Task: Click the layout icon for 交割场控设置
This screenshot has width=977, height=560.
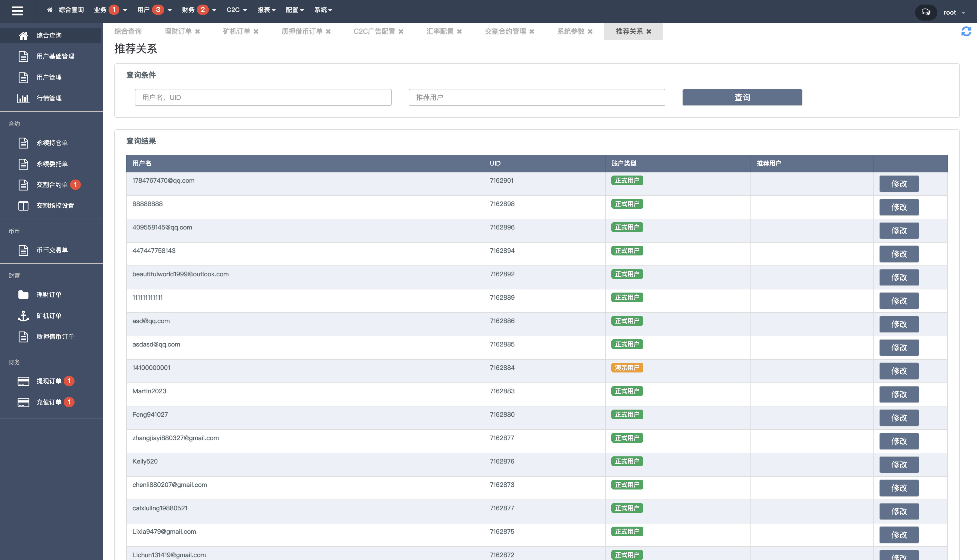Action: tap(23, 206)
